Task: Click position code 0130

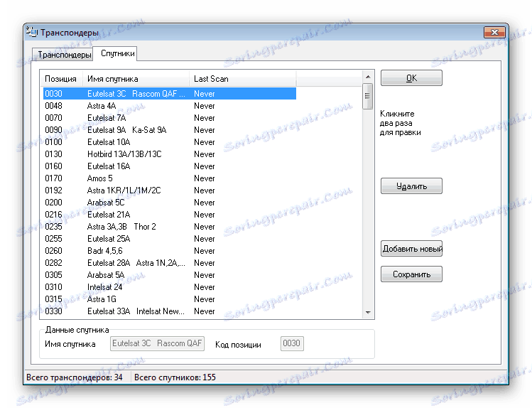Action: pyautogui.click(x=53, y=154)
